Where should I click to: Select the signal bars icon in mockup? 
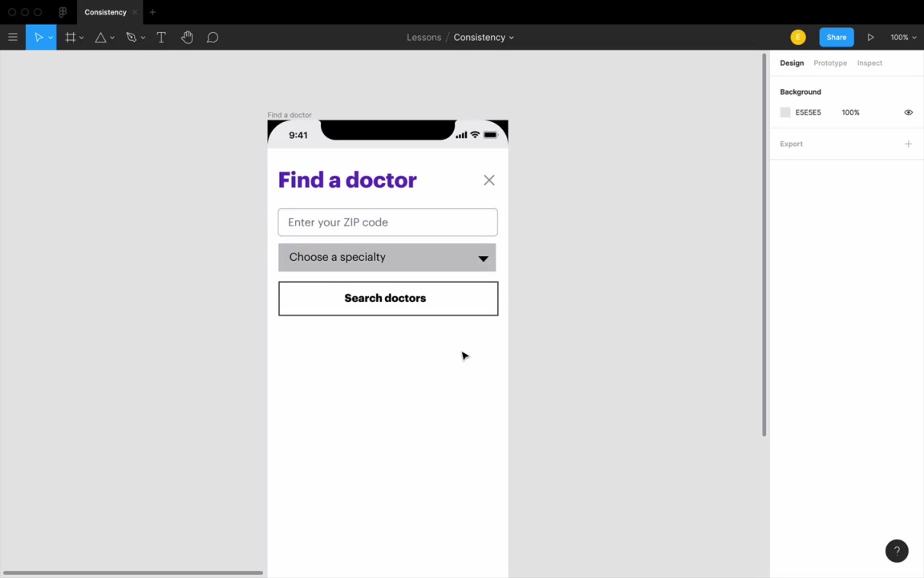point(461,135)
